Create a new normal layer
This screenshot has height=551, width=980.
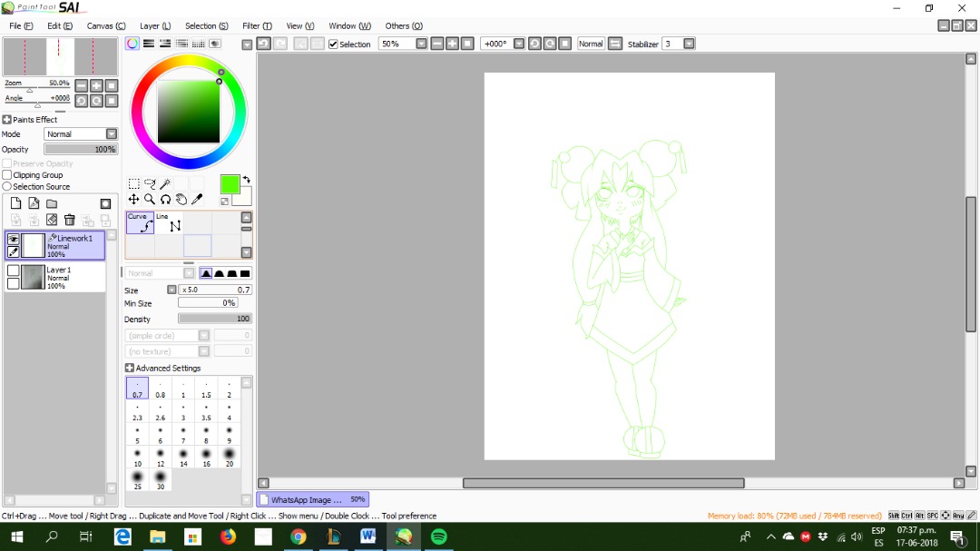point(15,203)
